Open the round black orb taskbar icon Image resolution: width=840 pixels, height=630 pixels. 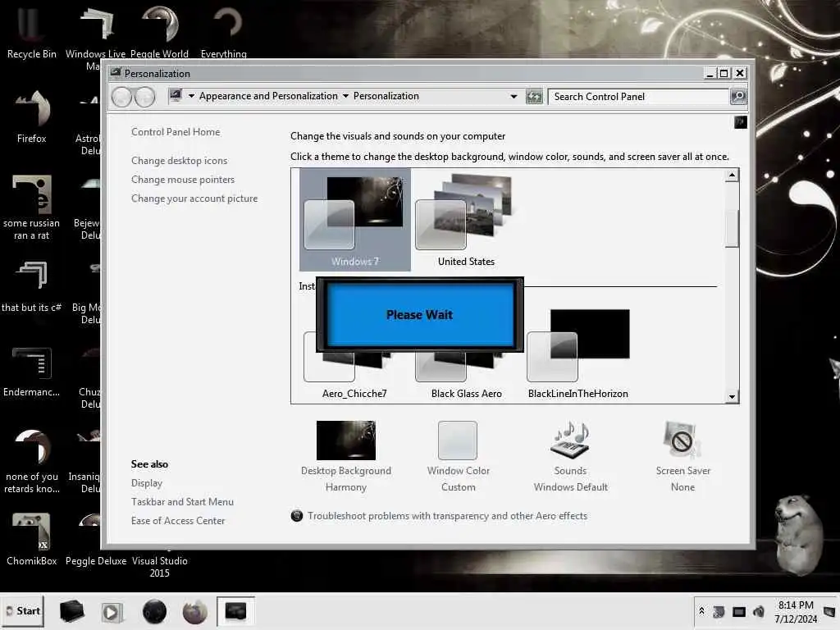pyautogui.click(x=154, y=611)
